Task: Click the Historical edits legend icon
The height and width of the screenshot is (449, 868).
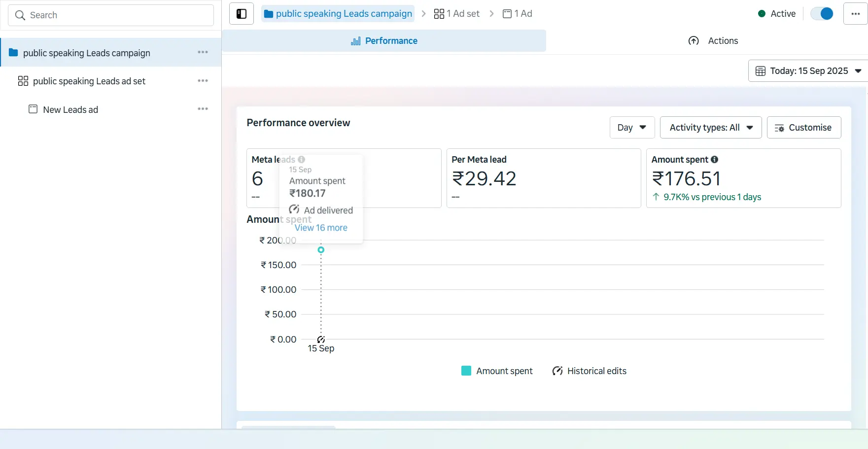Action: tap(557, 371)
